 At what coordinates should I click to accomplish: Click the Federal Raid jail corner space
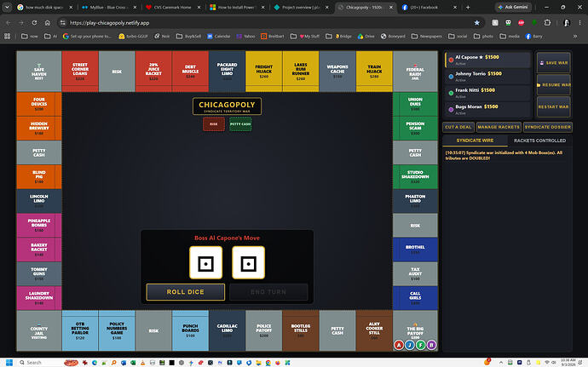tap(415, 72)
